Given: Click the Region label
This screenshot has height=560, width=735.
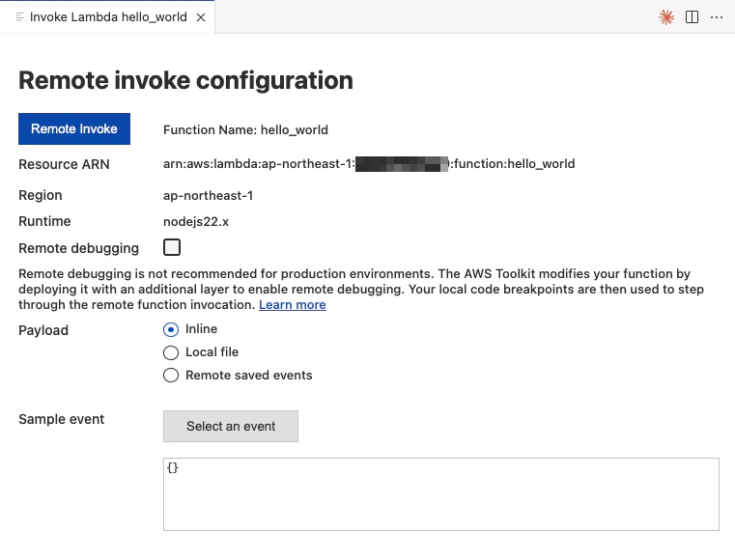Looking at the screenshot, I should (x=41, y=195).
